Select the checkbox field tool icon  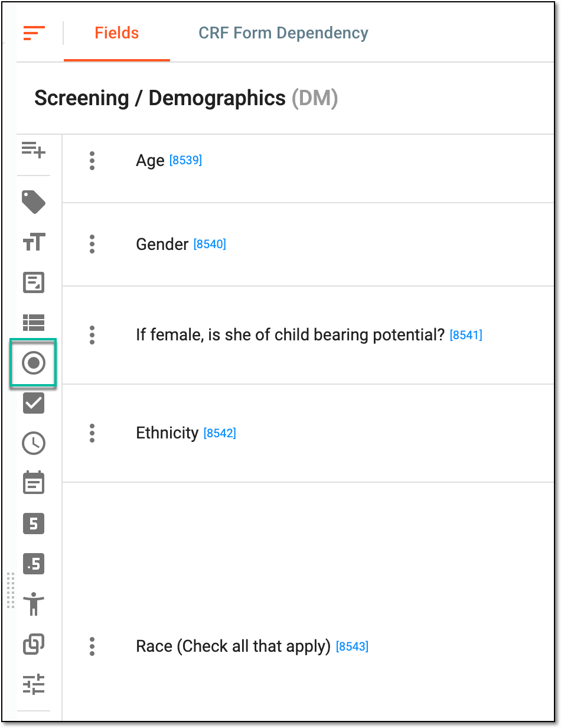tap(34, 403)
